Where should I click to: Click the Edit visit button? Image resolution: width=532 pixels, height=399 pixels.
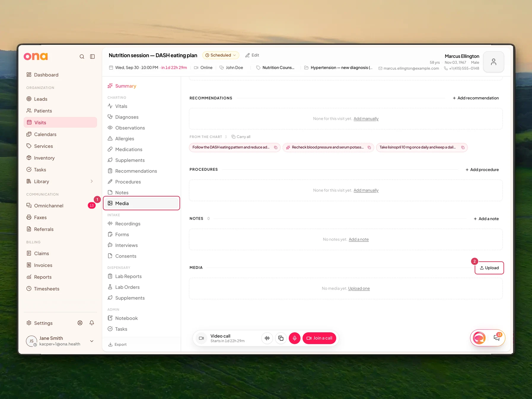point(252,55)
